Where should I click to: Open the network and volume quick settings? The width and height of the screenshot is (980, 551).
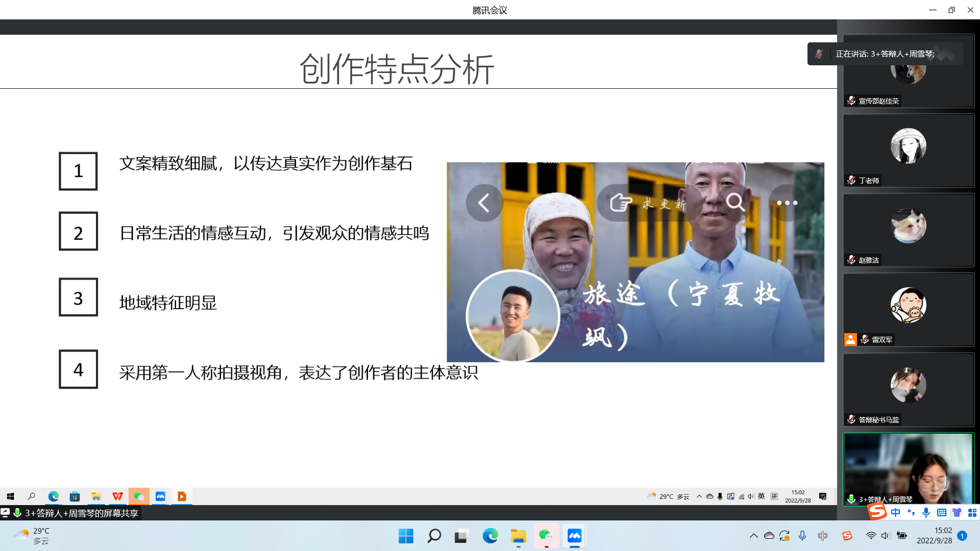(x=878, y=536)
